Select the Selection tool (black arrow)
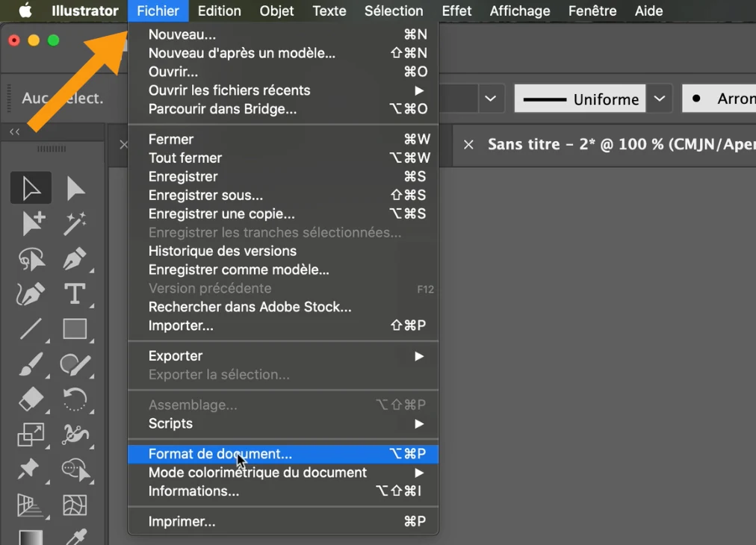 31,187
